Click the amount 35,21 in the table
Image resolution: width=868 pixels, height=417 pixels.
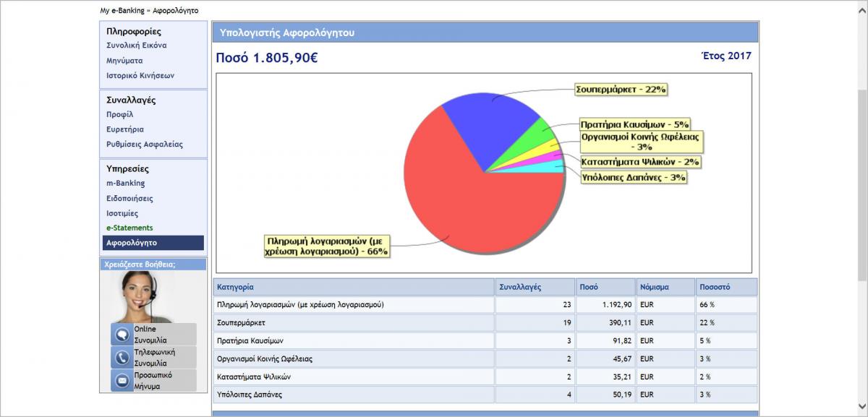pyautogui.click(x=622, y=377)
